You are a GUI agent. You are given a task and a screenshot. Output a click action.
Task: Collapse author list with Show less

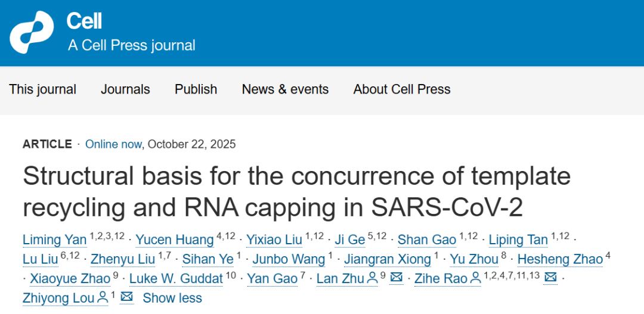pyautogui.click(x=172, y=298)
